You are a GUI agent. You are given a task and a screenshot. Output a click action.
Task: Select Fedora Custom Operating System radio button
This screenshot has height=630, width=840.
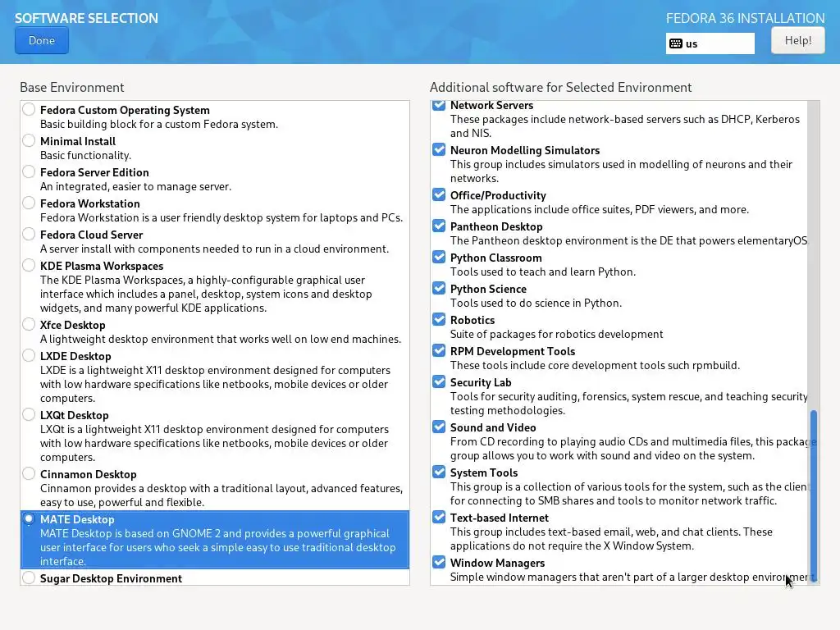(x=29, y=109)
